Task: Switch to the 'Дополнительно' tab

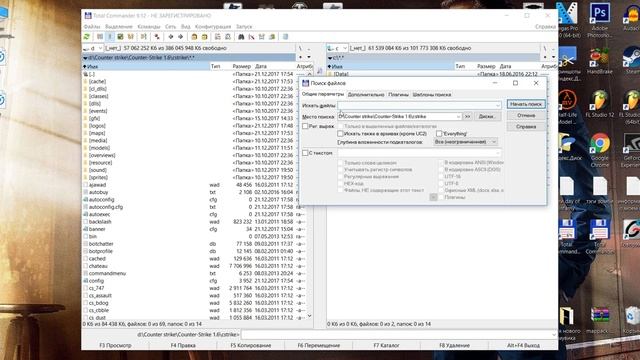Action: tap(366, 94)
